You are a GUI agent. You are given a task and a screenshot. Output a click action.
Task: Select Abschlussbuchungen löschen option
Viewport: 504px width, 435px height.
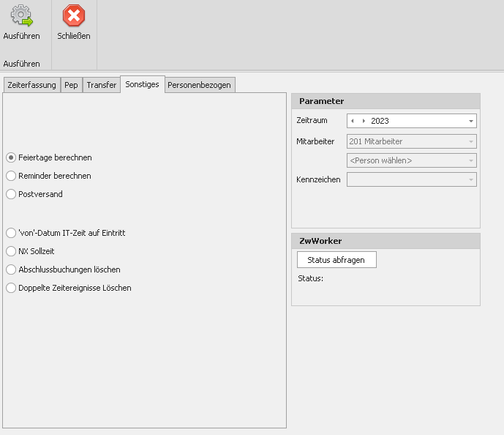tap(11, 269)
